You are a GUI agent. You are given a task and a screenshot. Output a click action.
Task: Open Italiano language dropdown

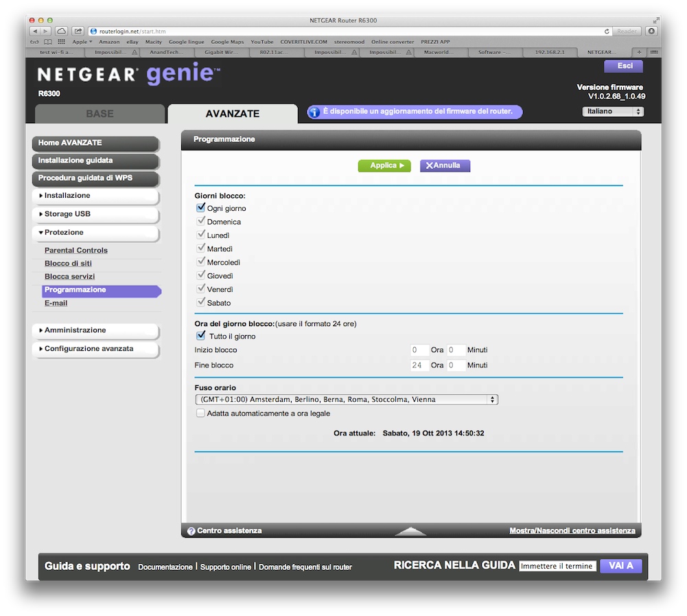613,111
